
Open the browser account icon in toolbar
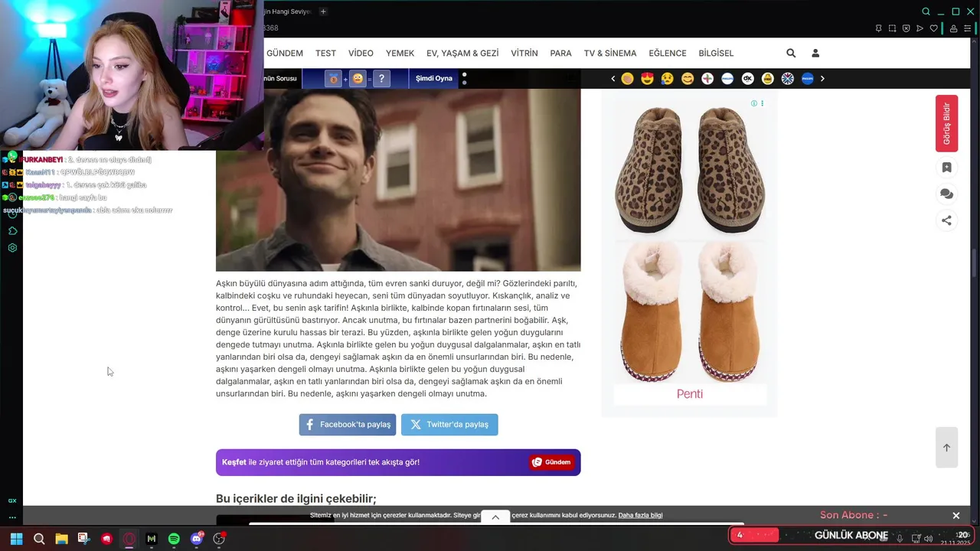point(953,28)
